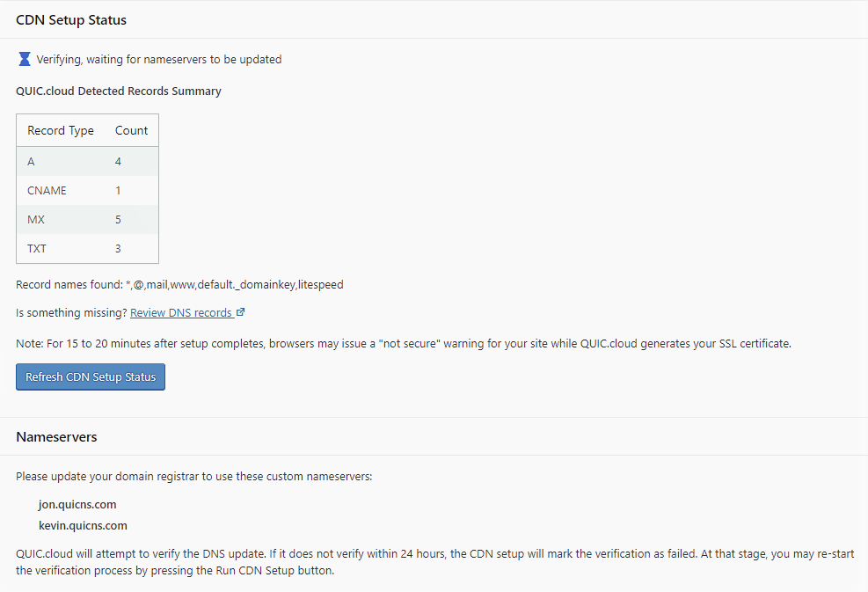
Task: Click the A record count value 4
Action: coord(118,162)
